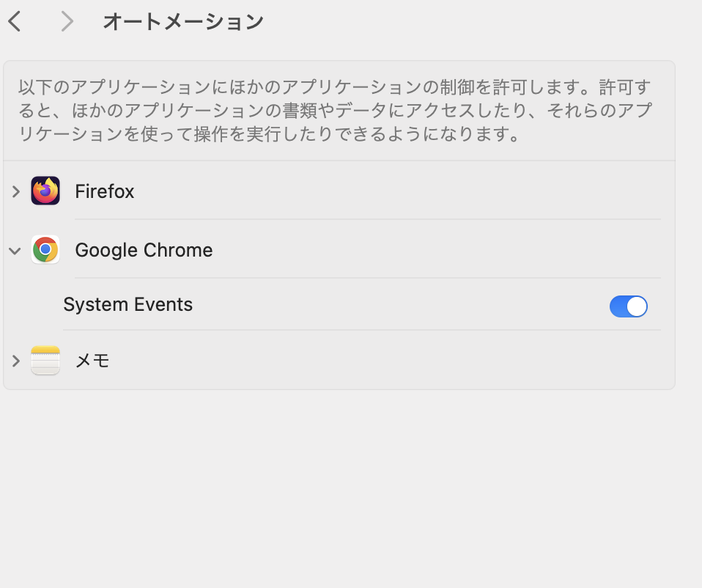Image resolution: width=702 pixels, height=588 pixels.
Task: Click empty space in the Google Chrome row
Action: pos(439,250)
